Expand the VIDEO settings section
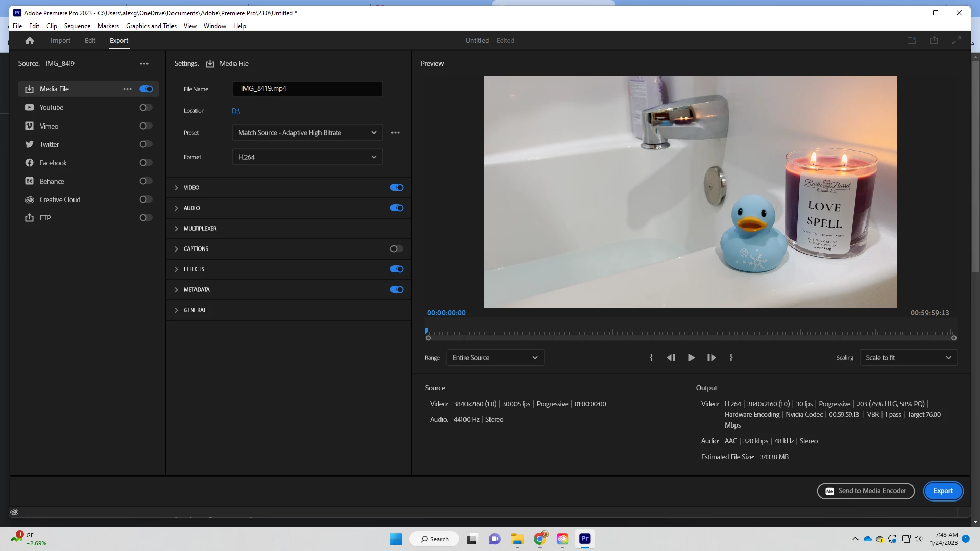Image resolution: width=980 pixels, height=551 pixels. [x=177, y=188]
